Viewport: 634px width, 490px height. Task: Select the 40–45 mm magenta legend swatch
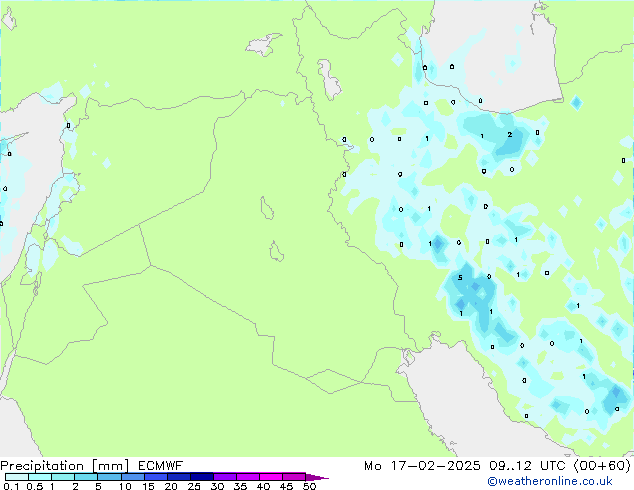(271, 477)
